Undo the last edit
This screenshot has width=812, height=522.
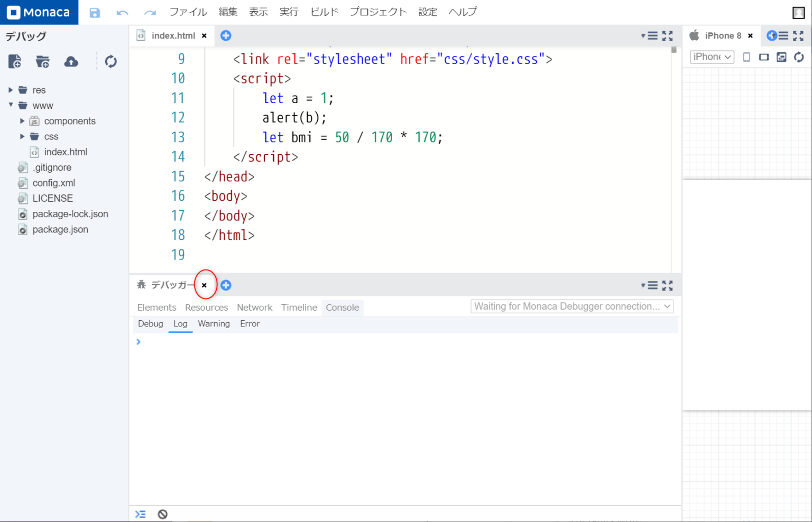[122, 12]
